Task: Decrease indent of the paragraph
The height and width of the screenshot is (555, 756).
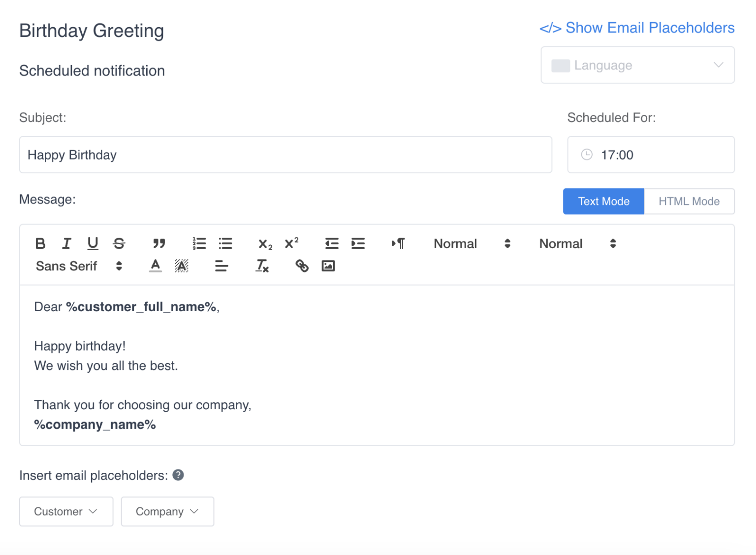Action: click(x=332, y=243)
